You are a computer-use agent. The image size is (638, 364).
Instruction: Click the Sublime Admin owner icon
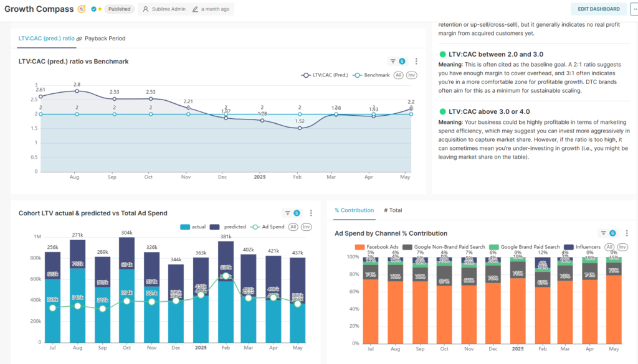[146, 9]
